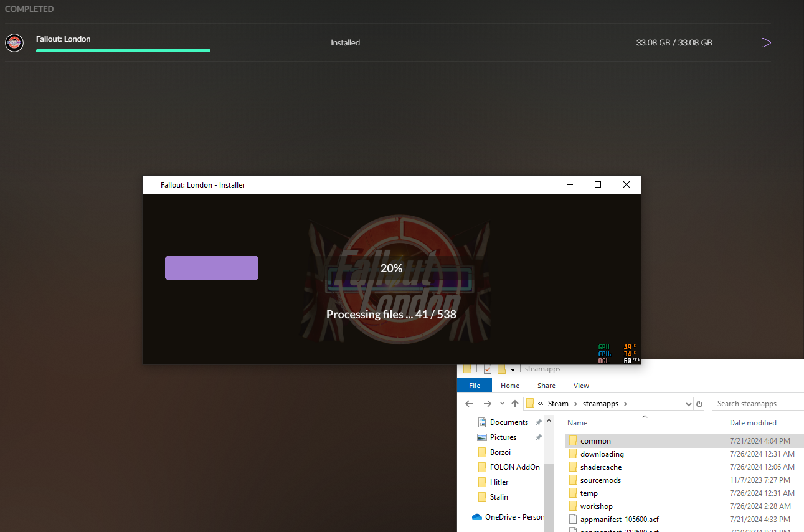This screenshot has height=532, width=804.
Task: Go forward in File Explorer
Action: (x=488, y=404)
